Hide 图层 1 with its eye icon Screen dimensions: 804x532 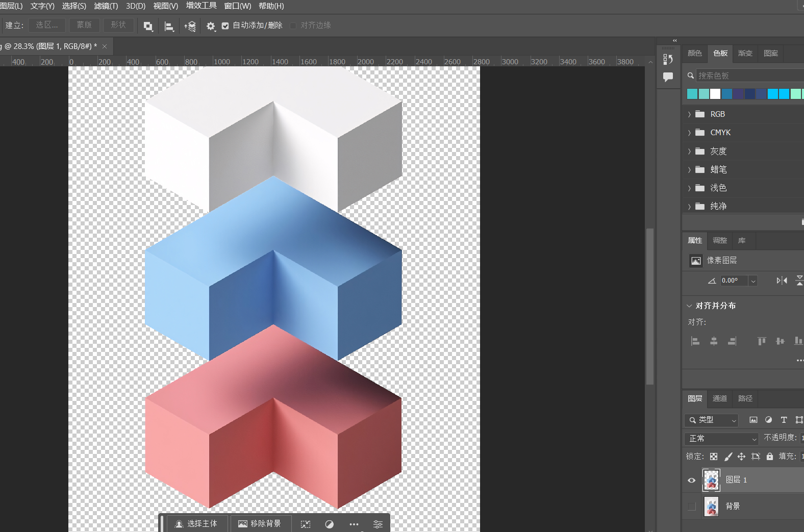click(x=692, y=480)
